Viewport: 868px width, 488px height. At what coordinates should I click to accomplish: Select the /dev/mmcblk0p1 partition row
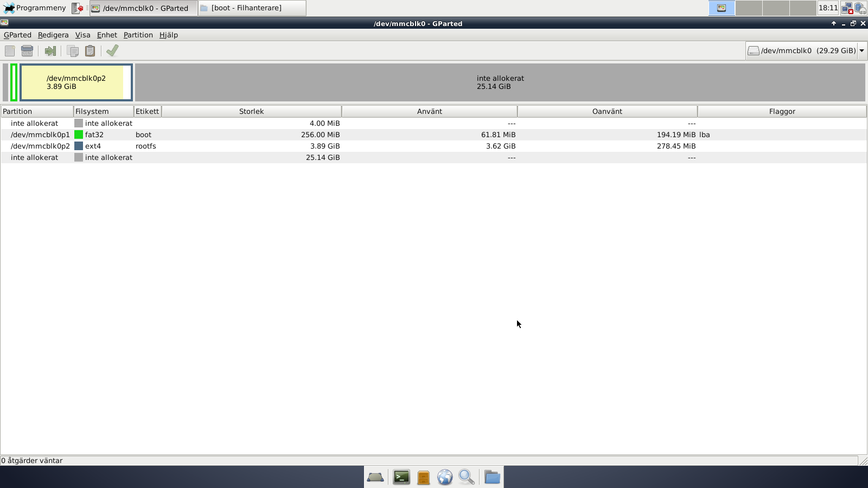pyautogui.click(x=433, y=134)
